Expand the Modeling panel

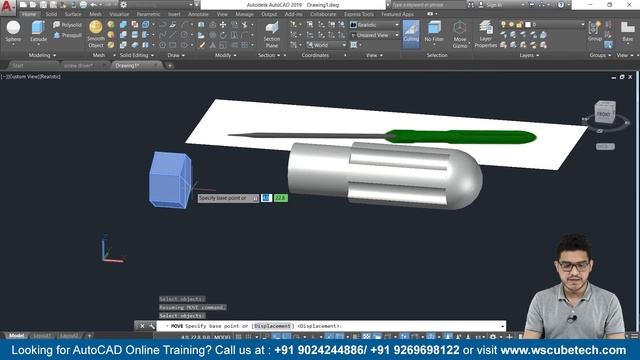(x=42, y=55)
